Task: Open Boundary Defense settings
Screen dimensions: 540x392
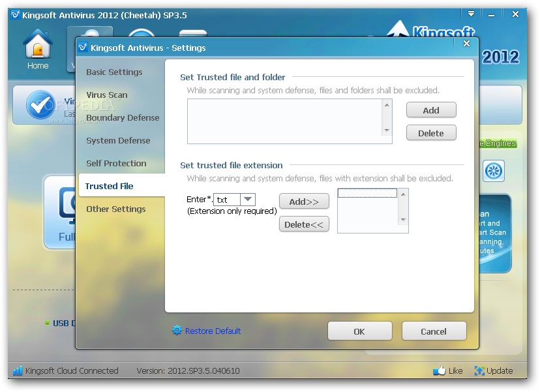Action: click(x=123, y=118)
